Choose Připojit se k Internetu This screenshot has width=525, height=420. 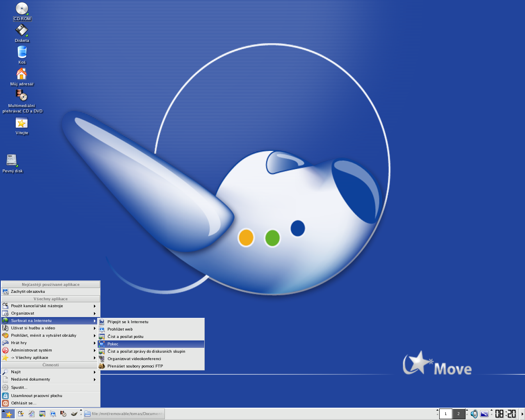click(151, 322)
